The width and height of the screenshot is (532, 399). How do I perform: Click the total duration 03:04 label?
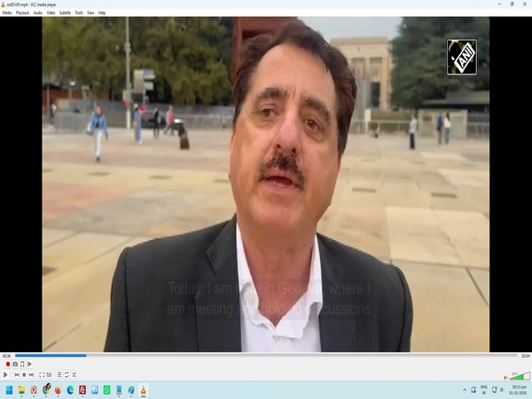[526, 356]
